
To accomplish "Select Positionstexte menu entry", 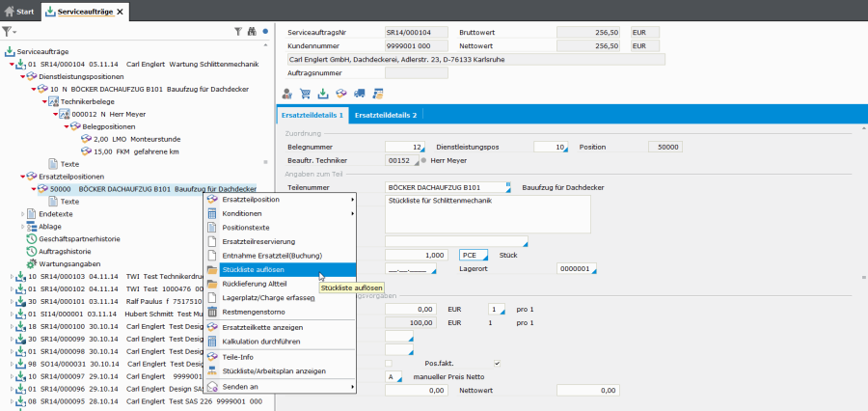I will 280,227.
